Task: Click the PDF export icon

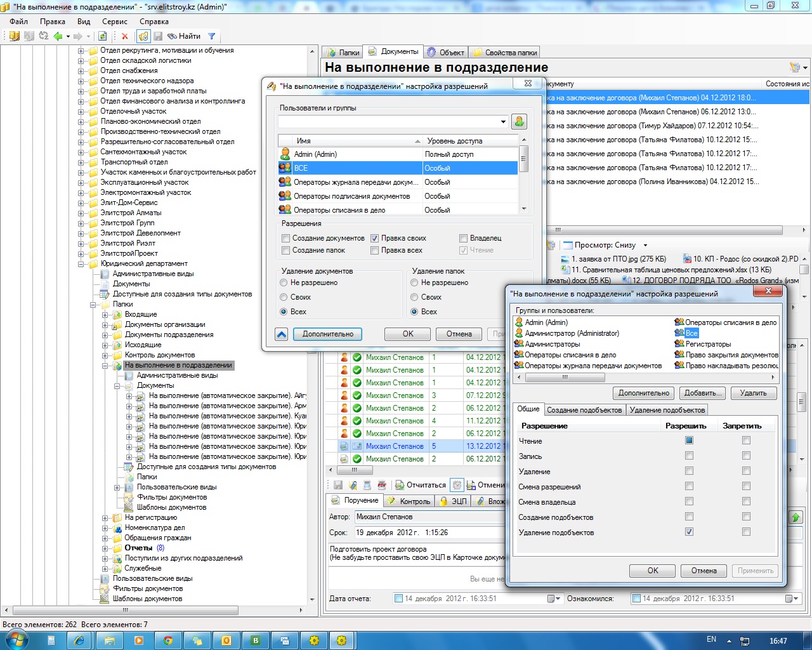Action: pyautogui.click(x=382, y=485)
